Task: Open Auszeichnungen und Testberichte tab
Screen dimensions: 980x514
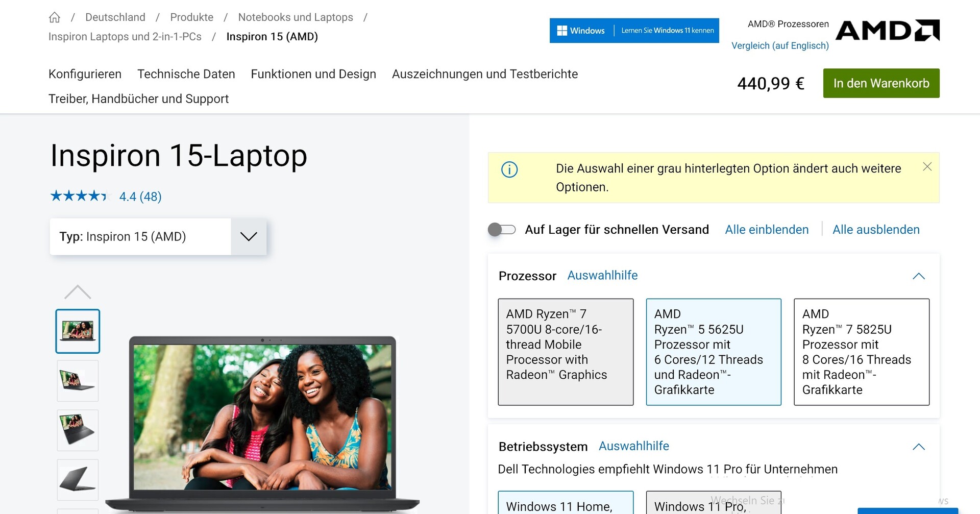Action: click(485, 74)
